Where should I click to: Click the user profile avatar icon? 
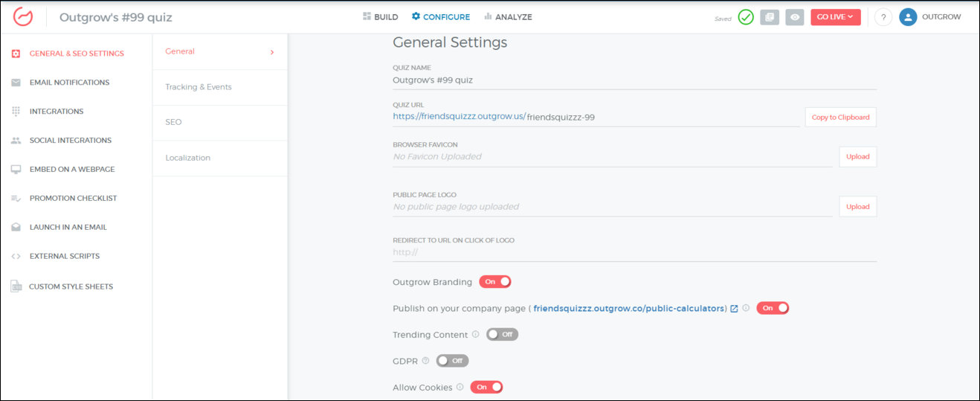(908, 17)
